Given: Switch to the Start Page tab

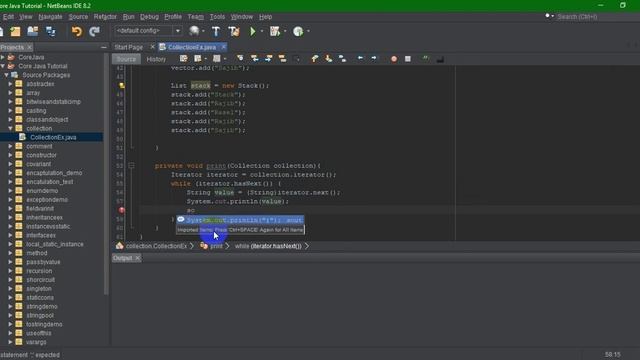Looking at the screenshot, I should [129, 47].
